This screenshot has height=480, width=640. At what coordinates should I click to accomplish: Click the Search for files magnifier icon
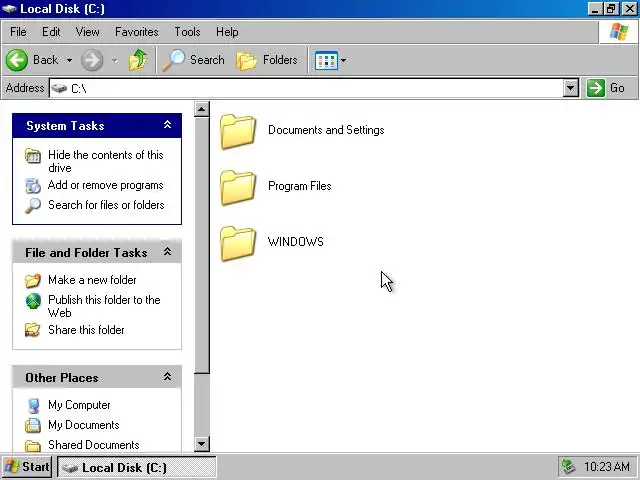[x=33, y=205]
